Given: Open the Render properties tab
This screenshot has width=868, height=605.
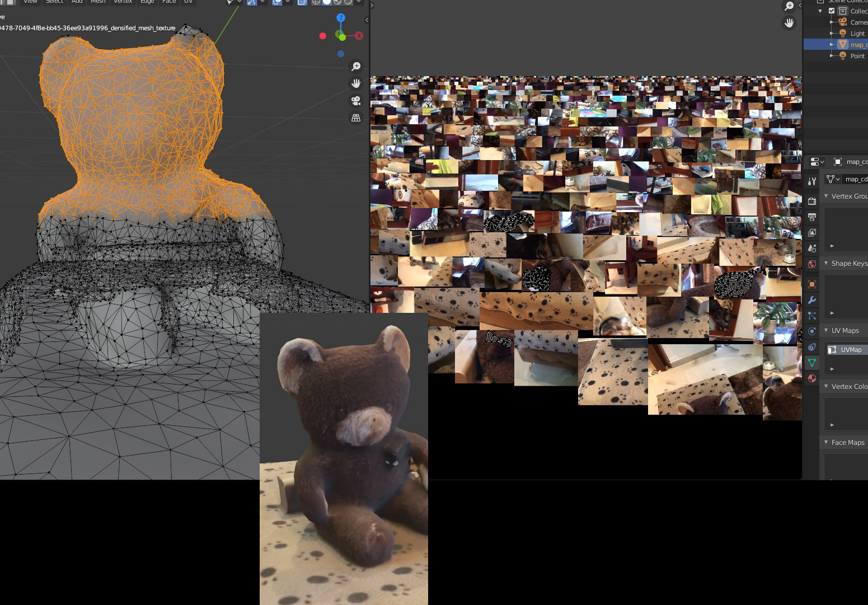Looking at the screenshot, I should point(812,201).
